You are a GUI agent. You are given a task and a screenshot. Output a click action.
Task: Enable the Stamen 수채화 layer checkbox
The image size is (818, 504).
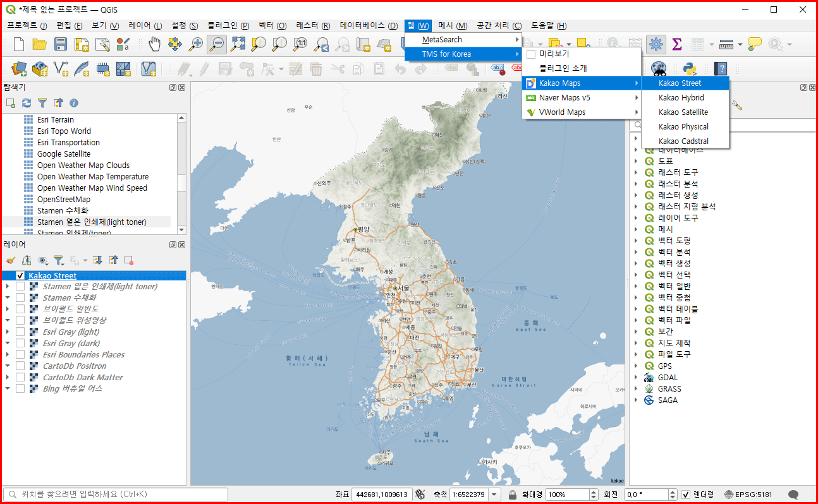[20, 298]
